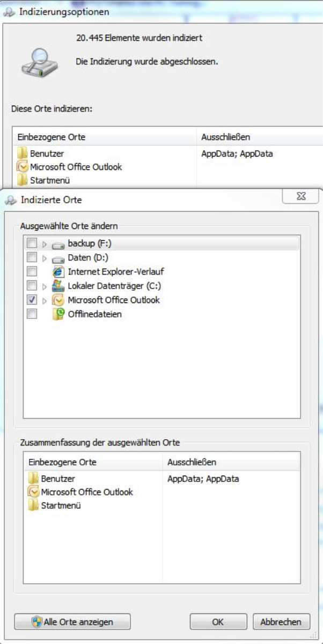This screenshot has width=323, height=644.
Task: Uncheck the Microsoft Office Outlook checkbox
Action: 32,300
